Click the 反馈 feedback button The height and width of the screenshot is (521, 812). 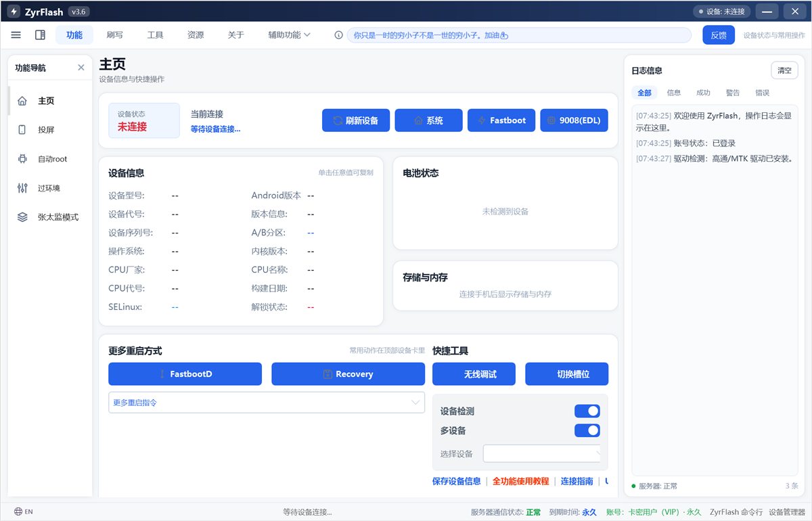[x=719, y=35]
